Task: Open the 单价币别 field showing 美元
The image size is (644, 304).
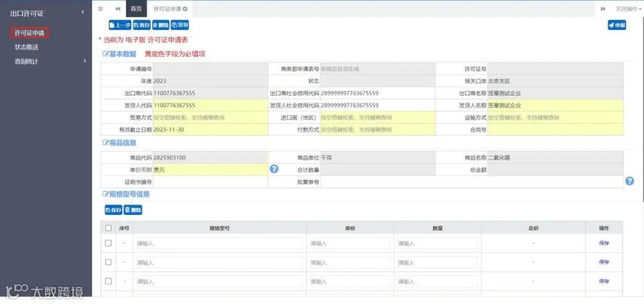Action: [x=210, y=170]
